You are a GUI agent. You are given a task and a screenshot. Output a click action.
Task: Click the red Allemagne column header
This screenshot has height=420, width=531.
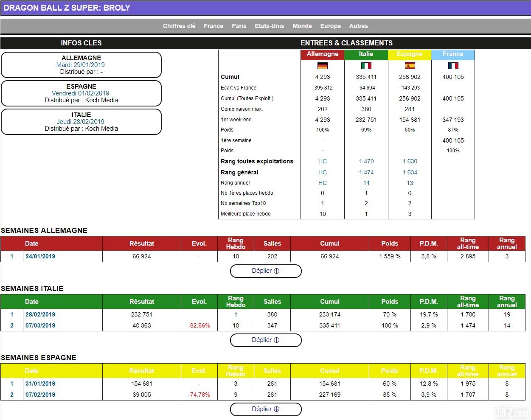[x=323, y=54]
